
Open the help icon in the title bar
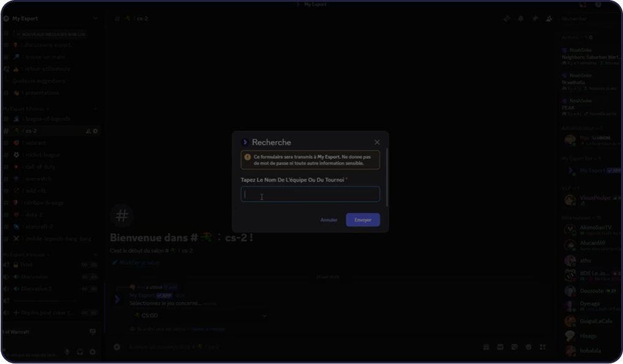pos(598,4)
